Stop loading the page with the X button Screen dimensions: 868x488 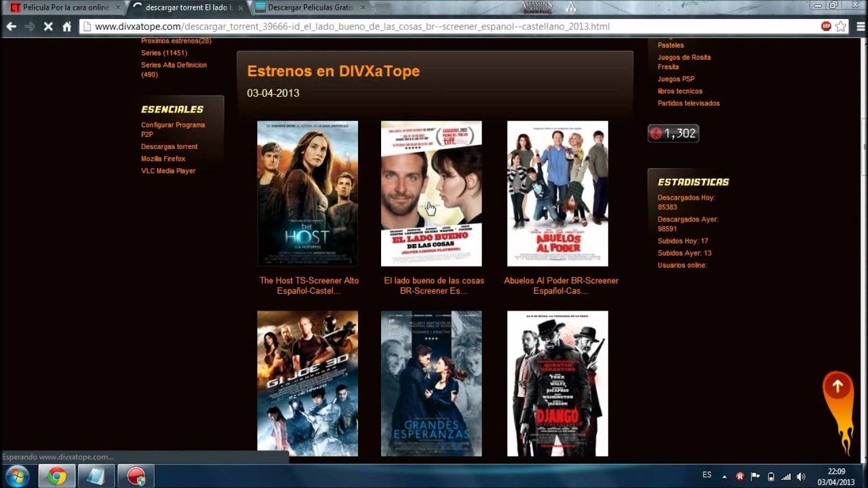(48, 26)
